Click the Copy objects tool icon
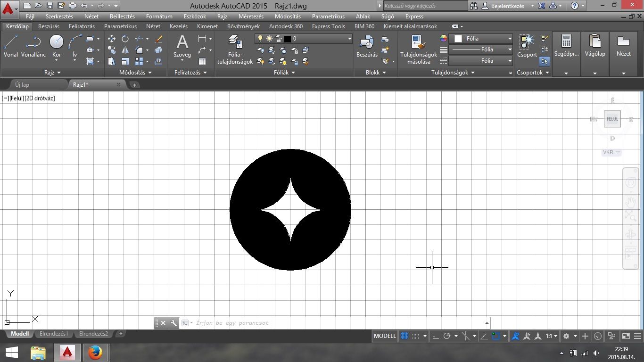The width and height of the screenshot is (644, 362). pyautogui.click(x=112, y=50)
